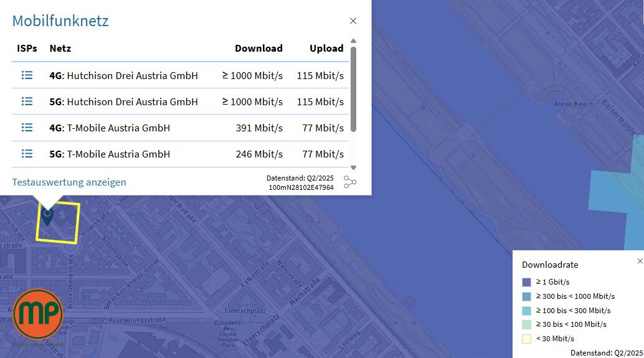The width and height of the screenshot is (644, 358).
Task: Open ISP list for 4G Hutchison Drei
Action: [x=27, y=75]
